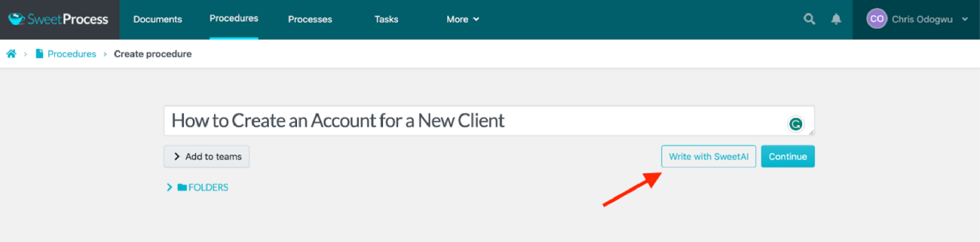This screenshot has height=242, width=980.
Task: Expand the FOLDERS chevron
Action: coord(169,187)
